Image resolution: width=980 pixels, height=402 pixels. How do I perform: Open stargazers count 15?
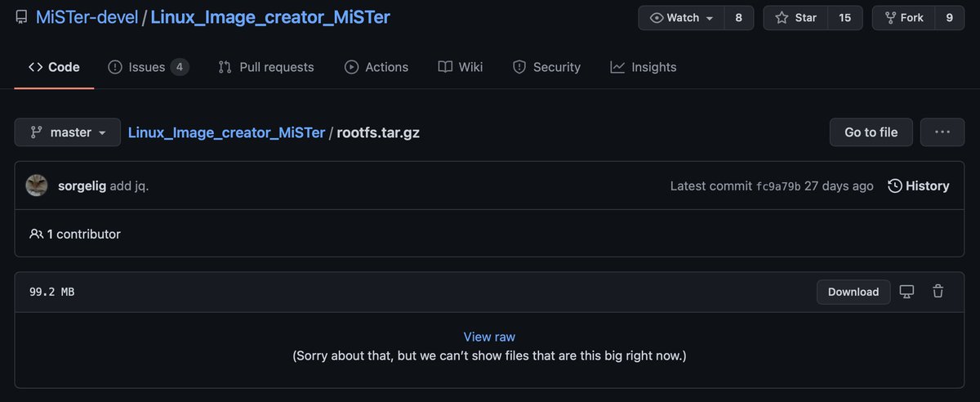(x=845, y=18)
